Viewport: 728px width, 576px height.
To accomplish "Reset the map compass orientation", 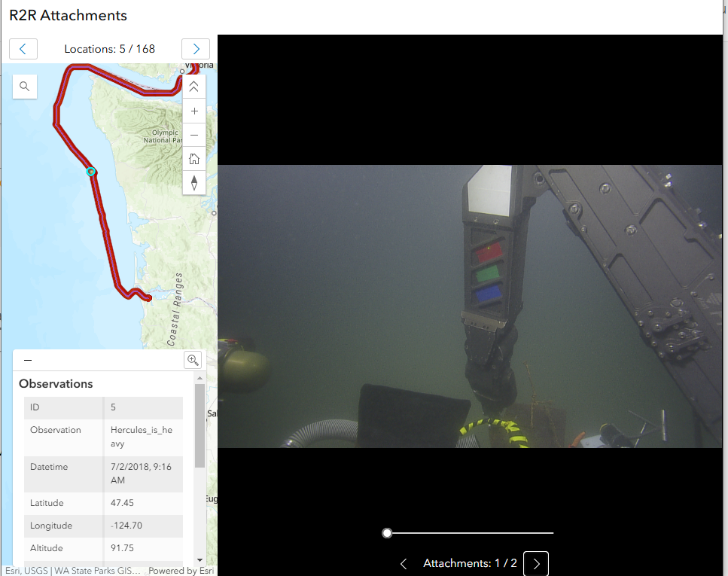I will point(194,183).
